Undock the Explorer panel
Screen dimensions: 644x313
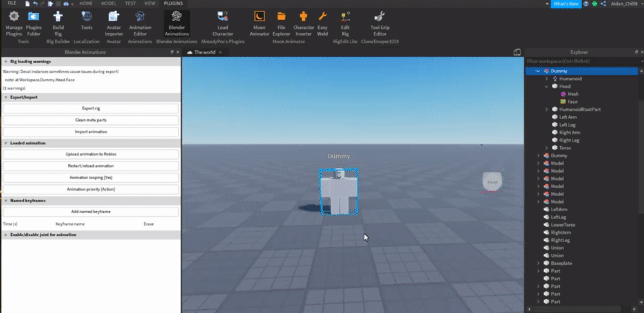tap(636, 52)
